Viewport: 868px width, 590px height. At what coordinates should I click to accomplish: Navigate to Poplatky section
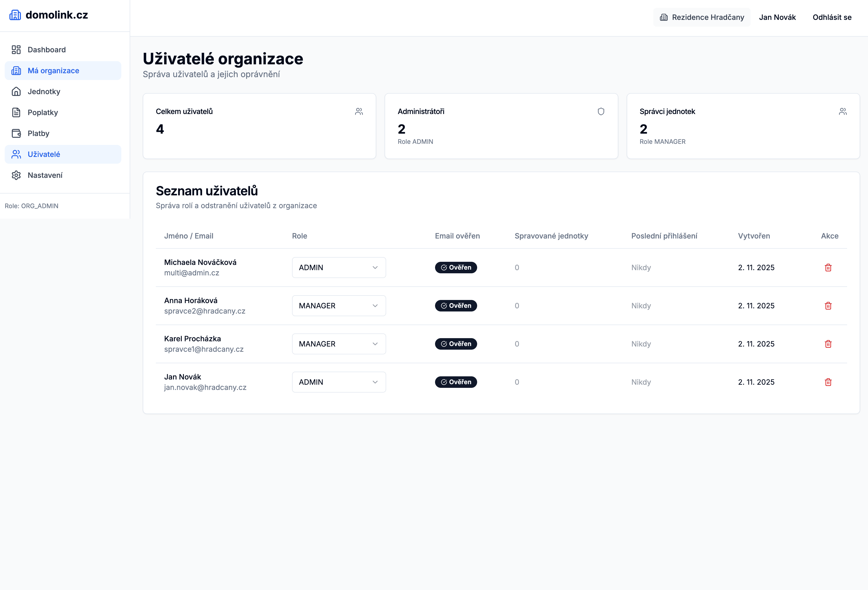43,112
